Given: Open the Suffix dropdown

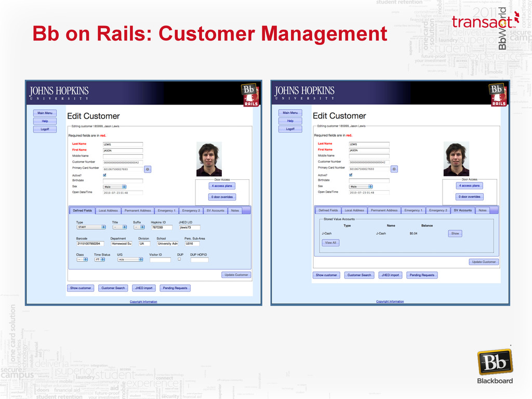Looking at the screenshot, I should (x=139, y=227).
